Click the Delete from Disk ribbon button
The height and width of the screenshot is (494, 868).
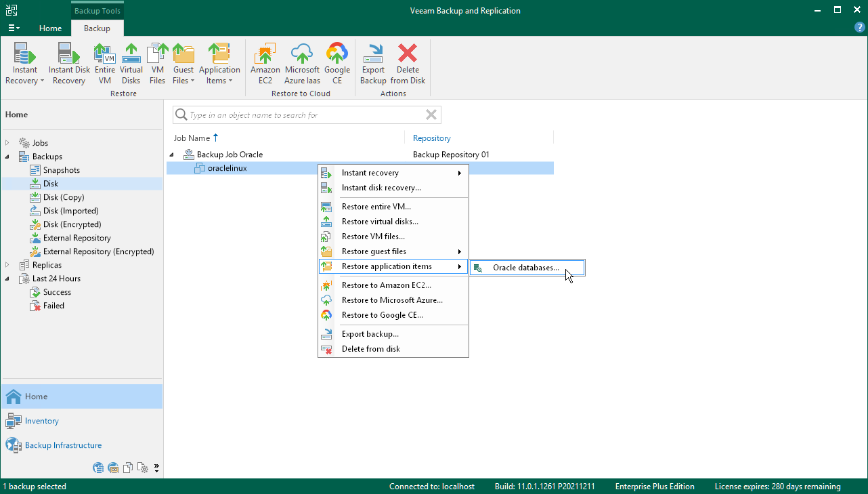click(x=408, y=64)
